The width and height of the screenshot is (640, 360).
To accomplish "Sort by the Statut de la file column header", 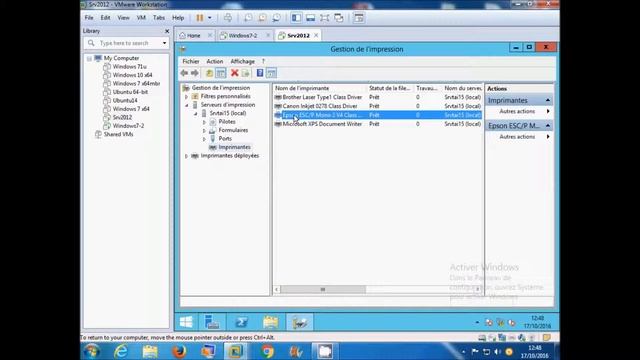I will click(x=390, y=88).
